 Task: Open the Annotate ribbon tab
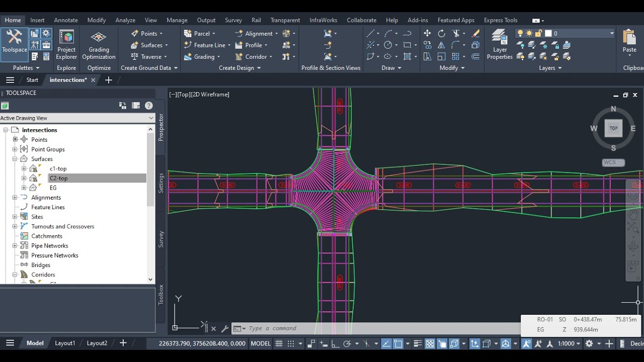point(66,20)
